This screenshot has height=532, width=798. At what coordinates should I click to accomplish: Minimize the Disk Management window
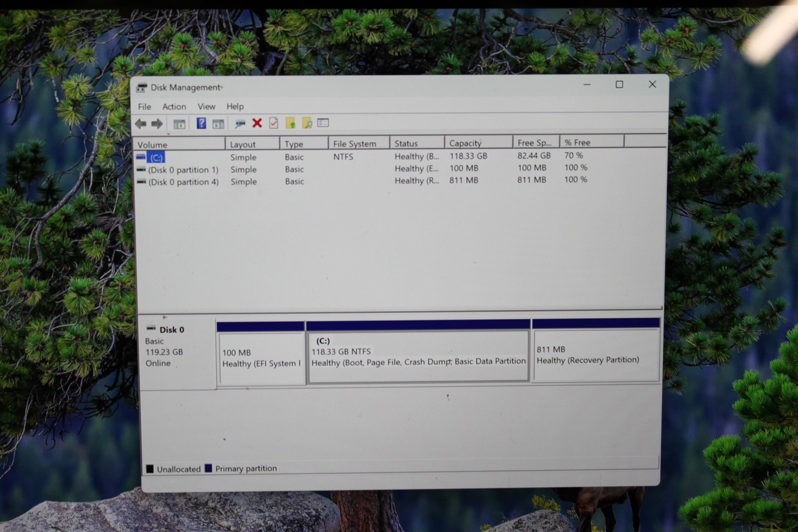[x=587, y=85]
